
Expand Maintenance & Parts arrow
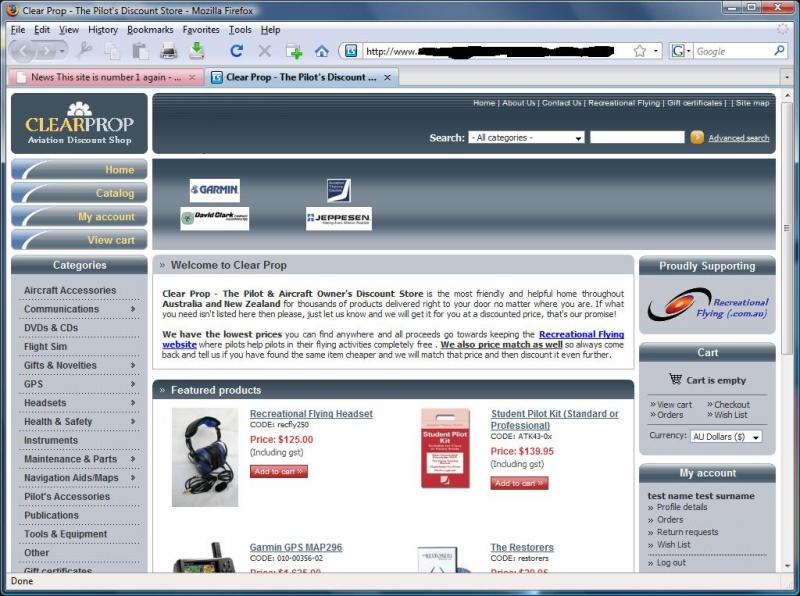pyautogui.click(x=133, y=459)
